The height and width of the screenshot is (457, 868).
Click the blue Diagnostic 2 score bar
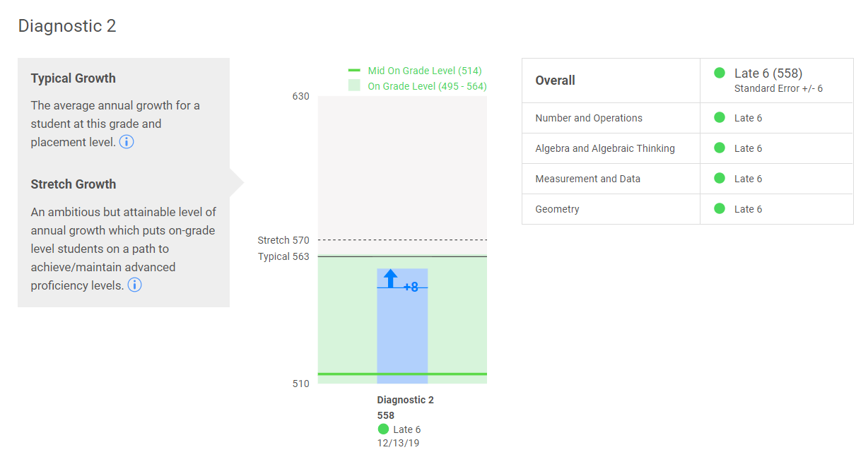click(402, 332)
